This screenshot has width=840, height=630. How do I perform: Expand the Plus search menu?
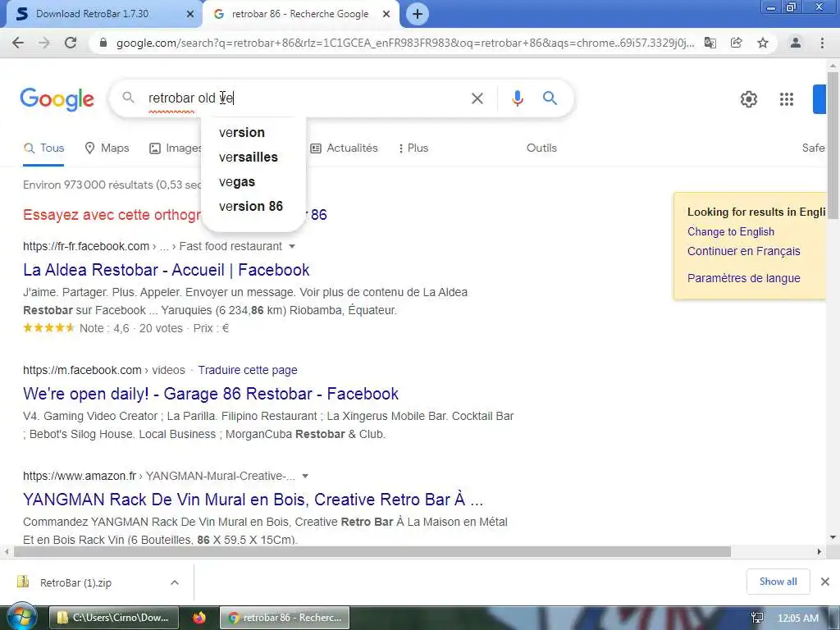click(x=413, y=148)
